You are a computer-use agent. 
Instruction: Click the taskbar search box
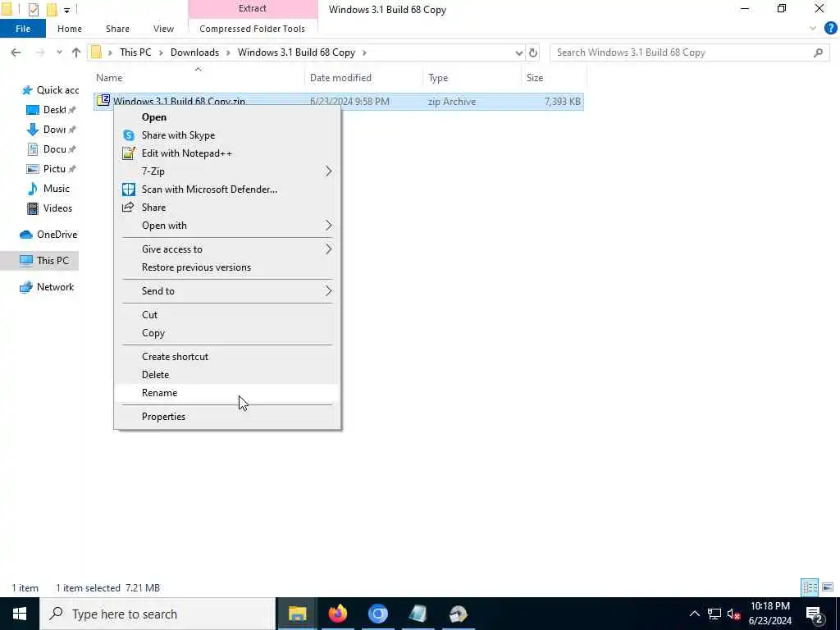(x=157, y=614)
